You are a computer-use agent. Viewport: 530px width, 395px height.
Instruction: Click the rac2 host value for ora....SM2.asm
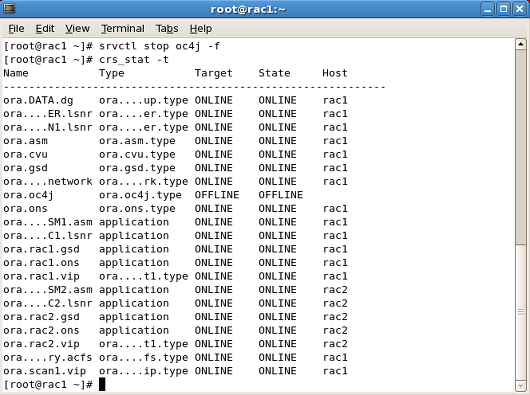coord(335,290)
